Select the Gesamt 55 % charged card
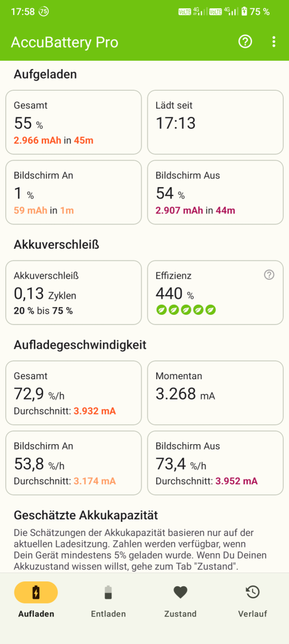Viewport: 289px width, 644px height. pyautogui.click(x=73, y=122)
